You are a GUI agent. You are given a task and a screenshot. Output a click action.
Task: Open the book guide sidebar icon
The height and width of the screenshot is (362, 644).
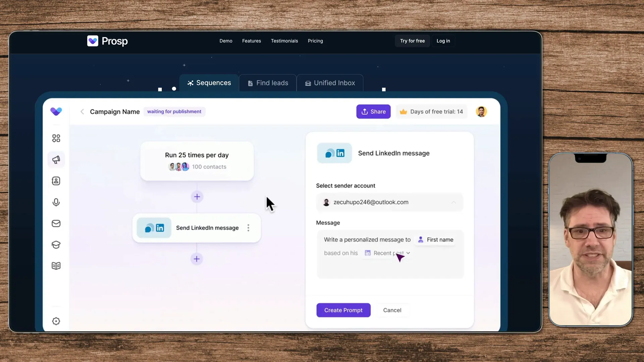click(56, 266)
